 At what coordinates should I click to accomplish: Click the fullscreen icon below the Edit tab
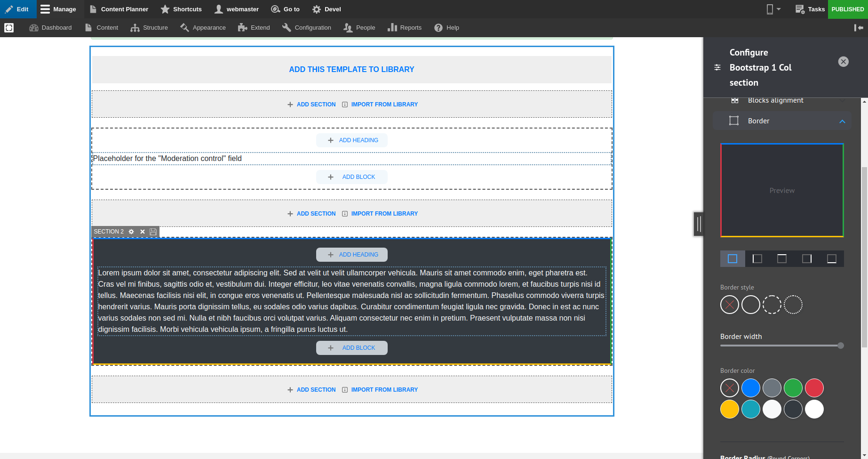pos(9,27)
